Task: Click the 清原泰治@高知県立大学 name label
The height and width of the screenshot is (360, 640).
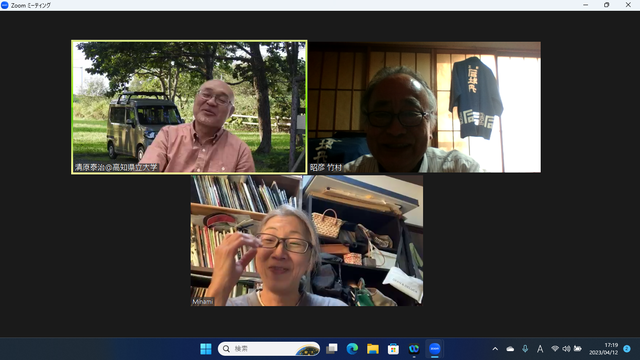Action: click(116, 167)
